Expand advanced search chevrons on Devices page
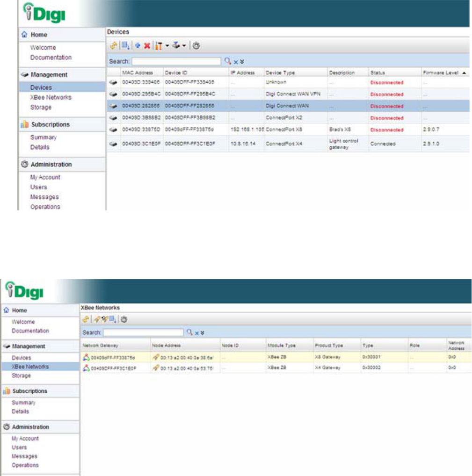This screenshot has height=476, width=472. pos(242,62)
